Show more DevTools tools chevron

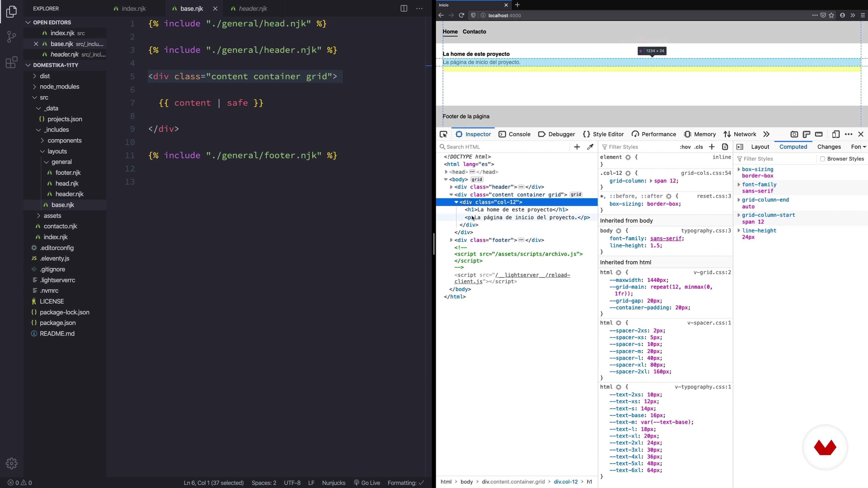click(767, 134)
